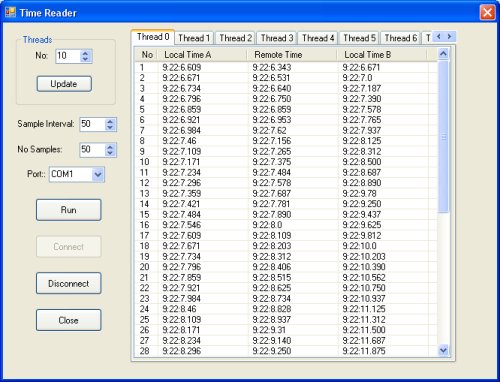The width and height of the screenshot is (500, 382).
Task: Click the Run button
Action: pyautogui.click(x=68, y=210)
